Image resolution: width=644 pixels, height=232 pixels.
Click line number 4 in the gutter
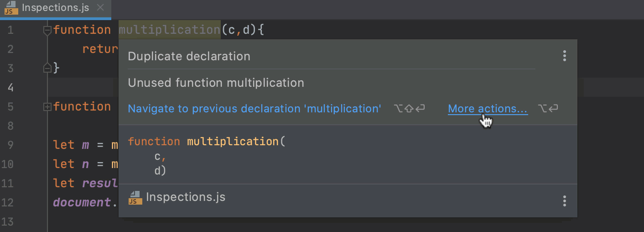10,87
